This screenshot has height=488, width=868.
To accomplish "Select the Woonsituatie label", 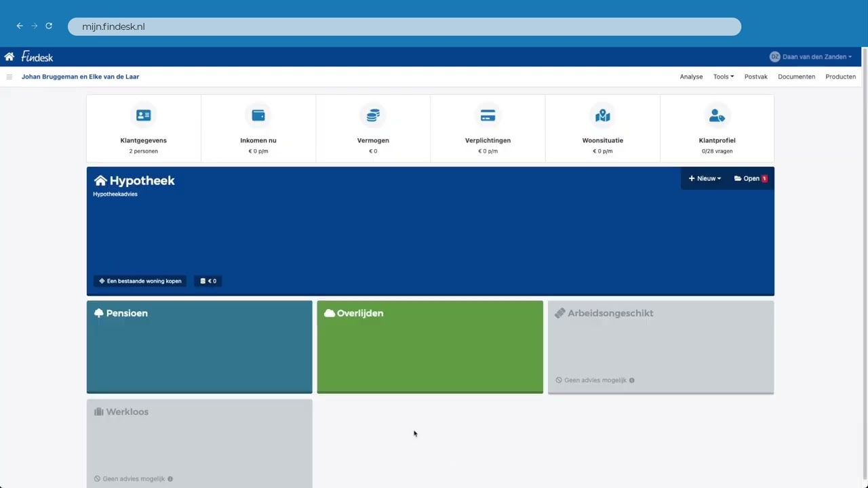I will pos(603,140).
